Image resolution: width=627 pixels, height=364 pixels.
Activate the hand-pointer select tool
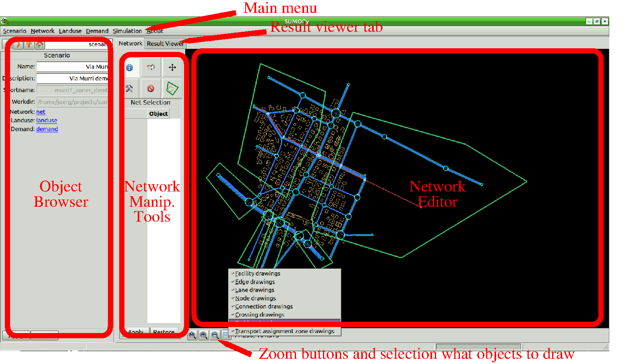point(151,68)
